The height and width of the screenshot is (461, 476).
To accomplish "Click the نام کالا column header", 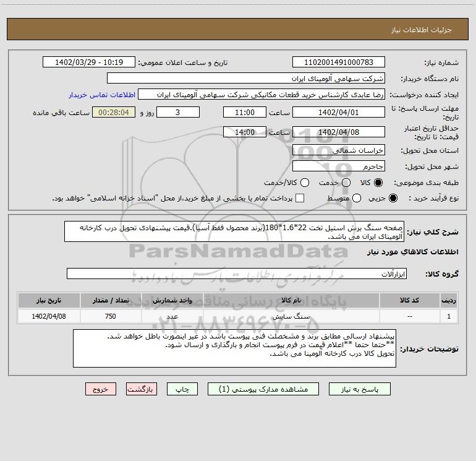I will point(291,300).
